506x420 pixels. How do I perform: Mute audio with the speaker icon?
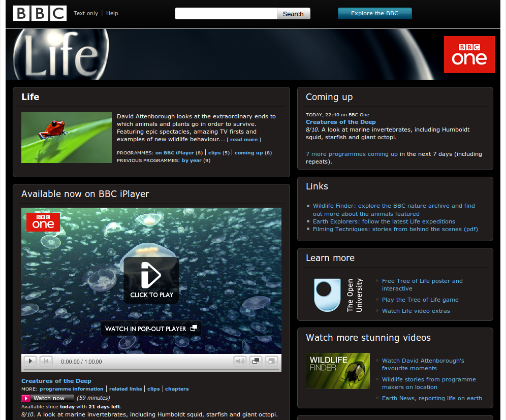[x=239, y=361]
